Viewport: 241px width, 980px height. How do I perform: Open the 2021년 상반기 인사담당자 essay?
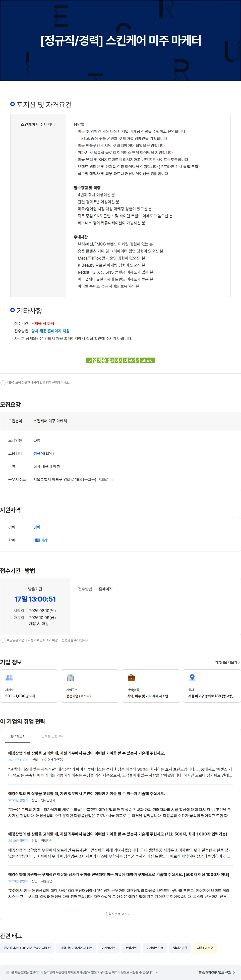(120, 805)
